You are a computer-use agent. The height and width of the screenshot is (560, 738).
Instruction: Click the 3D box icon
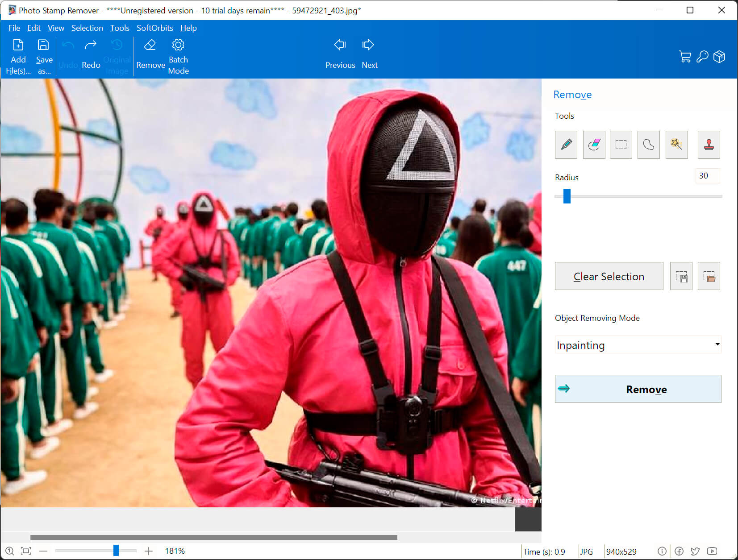click(x=719, y=57)
